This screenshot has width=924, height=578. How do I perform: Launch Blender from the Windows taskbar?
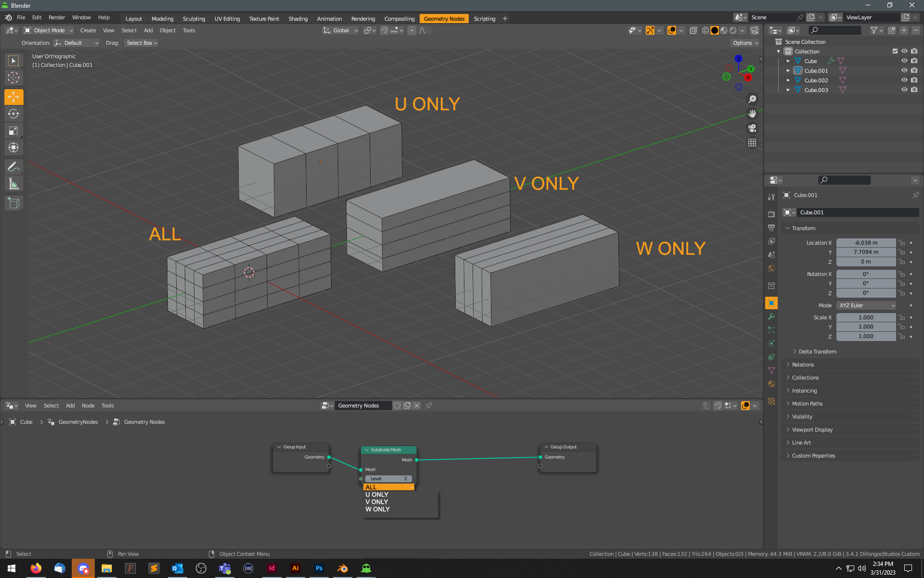pos(343,568)
